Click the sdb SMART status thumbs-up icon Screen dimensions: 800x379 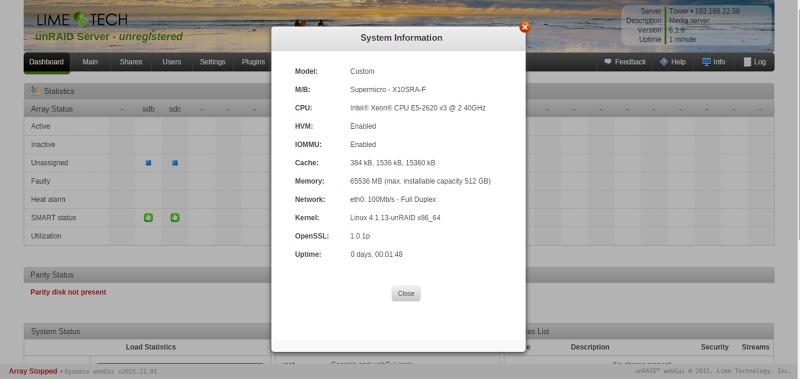pos(148,218)
